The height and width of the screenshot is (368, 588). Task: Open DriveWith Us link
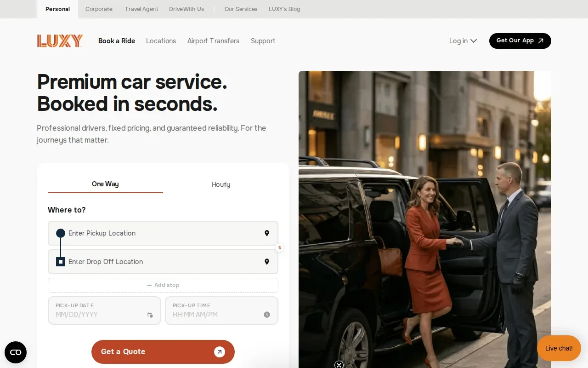pos(187,9)
